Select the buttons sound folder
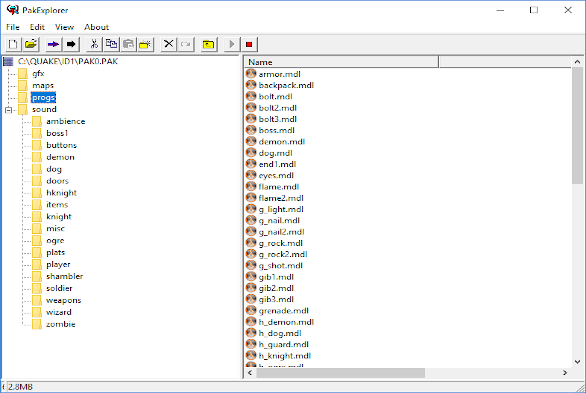This screenshot has width=586, height=393. tap(61, 145)
